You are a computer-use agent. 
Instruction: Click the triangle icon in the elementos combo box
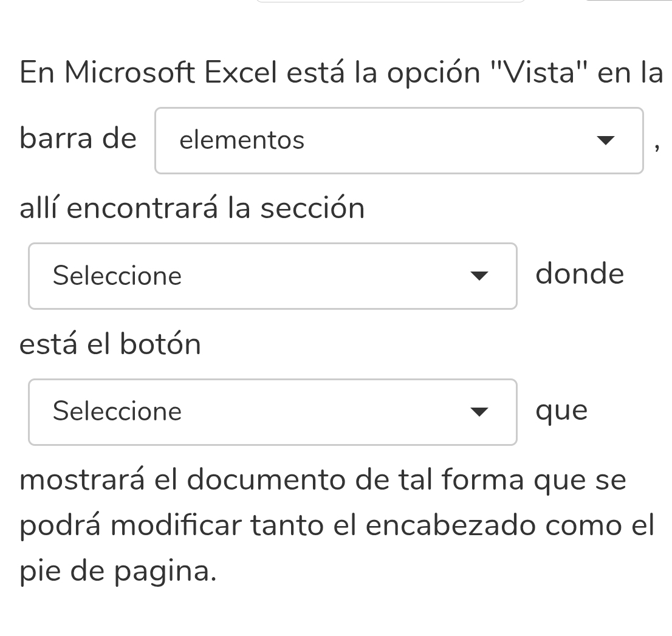coord(606,140)
